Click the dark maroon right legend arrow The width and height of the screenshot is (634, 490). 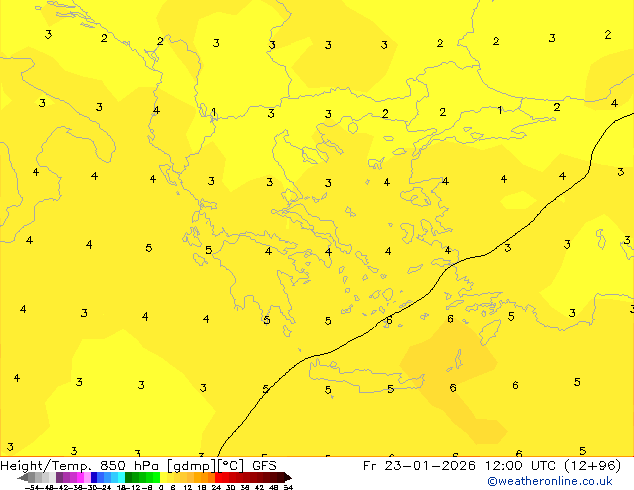click(x=288, y=477)
